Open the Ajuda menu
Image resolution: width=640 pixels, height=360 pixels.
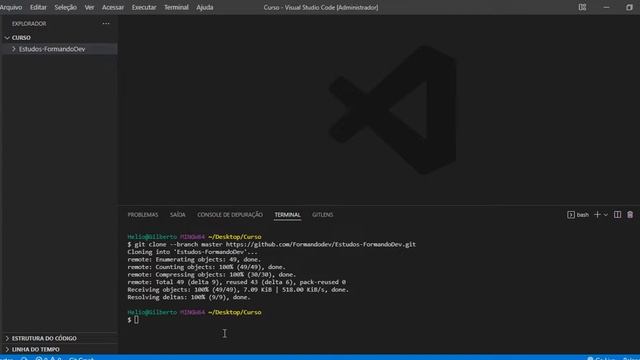[x=204, y=7]
